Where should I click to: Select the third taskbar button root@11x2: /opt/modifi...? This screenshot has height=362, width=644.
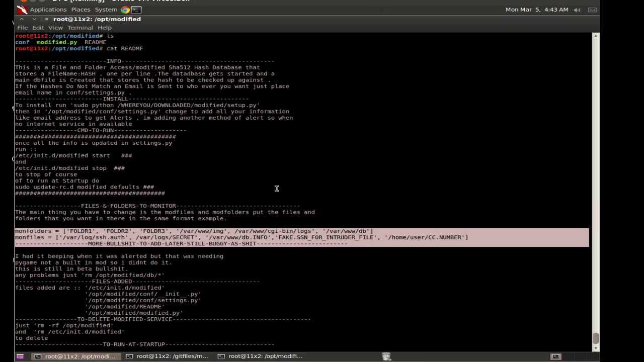click(260, 356)
